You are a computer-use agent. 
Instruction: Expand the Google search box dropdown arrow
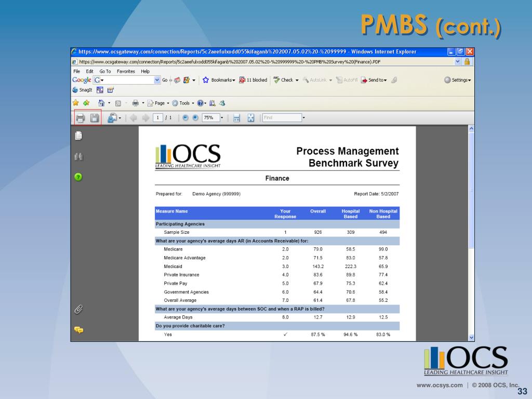(157, 80)
